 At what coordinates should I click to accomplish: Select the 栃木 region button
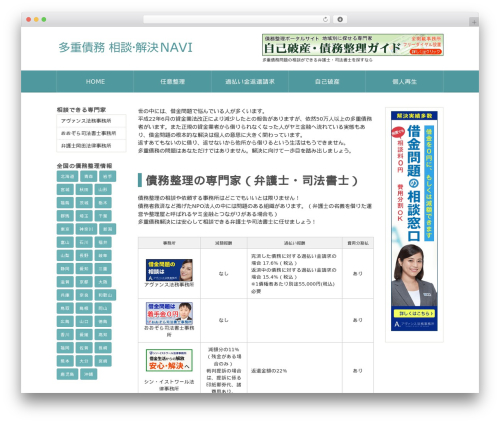coord(103,203)
